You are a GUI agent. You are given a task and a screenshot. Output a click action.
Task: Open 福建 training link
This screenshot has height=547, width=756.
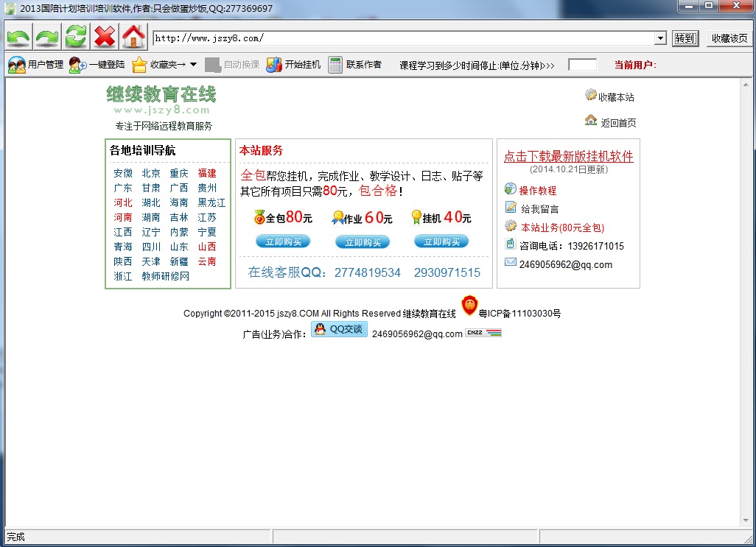(207, 173)
